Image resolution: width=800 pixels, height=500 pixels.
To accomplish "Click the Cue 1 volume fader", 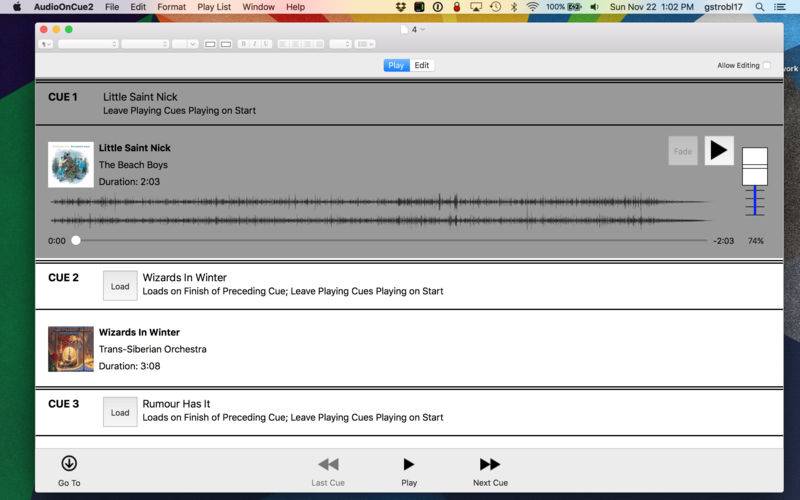I will [x=755, y=166].
